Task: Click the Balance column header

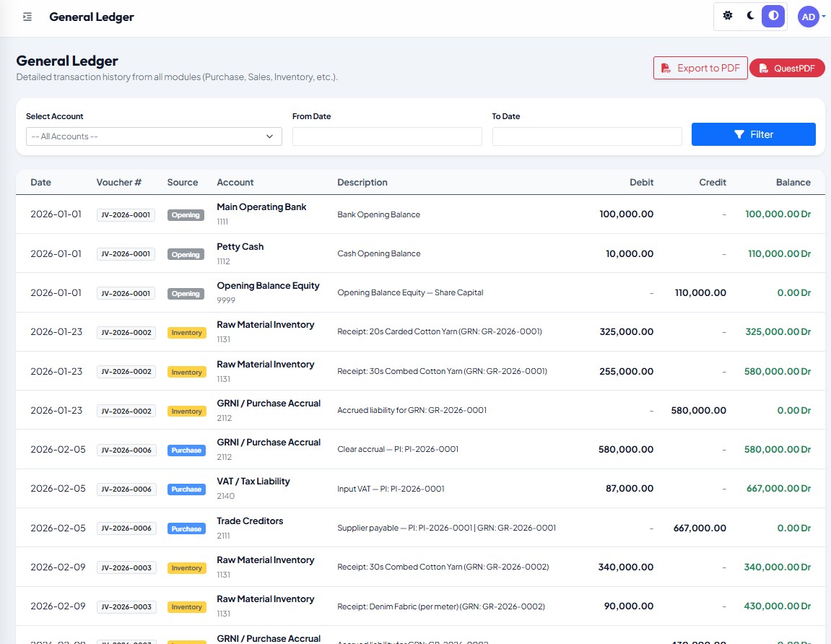Action: [793, 183]
